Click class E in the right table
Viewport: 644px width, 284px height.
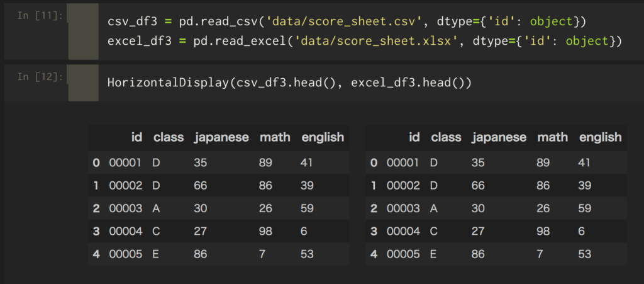[433, 254]
